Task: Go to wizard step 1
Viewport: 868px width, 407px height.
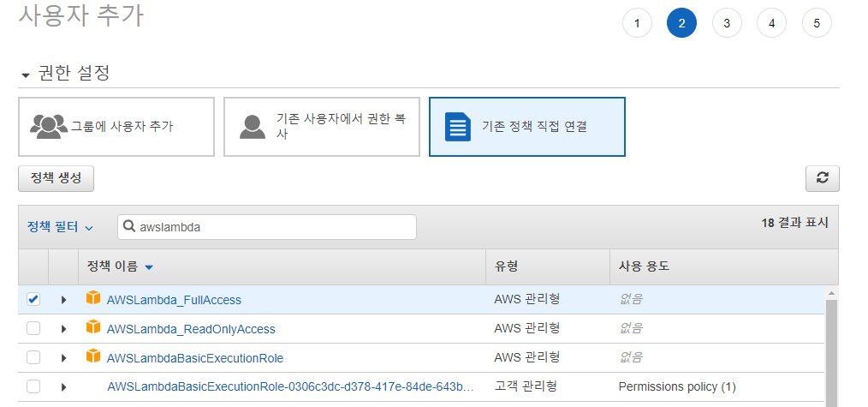Action: point(637,23)
